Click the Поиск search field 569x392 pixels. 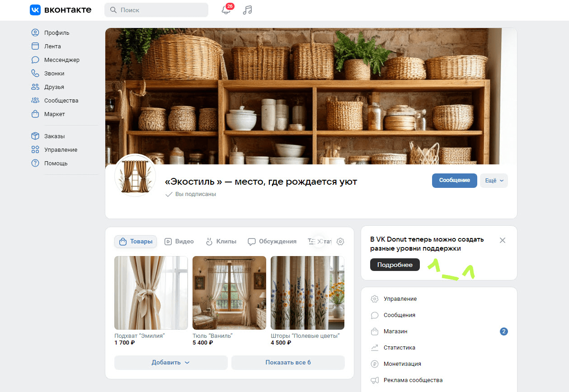point(156,10)
